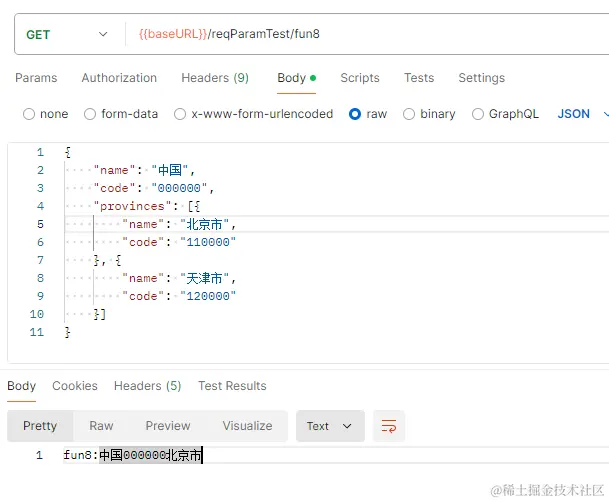Open the request Settings tab
The height and width of the screenshot is (502, 609).
click(x=482, y=78)
